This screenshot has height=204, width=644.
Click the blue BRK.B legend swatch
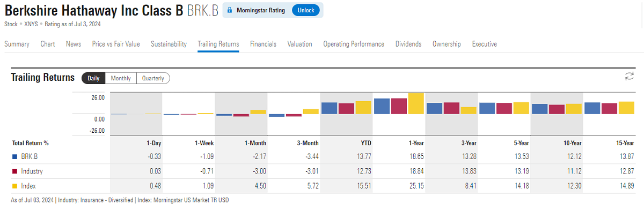[x=14, y=157]
